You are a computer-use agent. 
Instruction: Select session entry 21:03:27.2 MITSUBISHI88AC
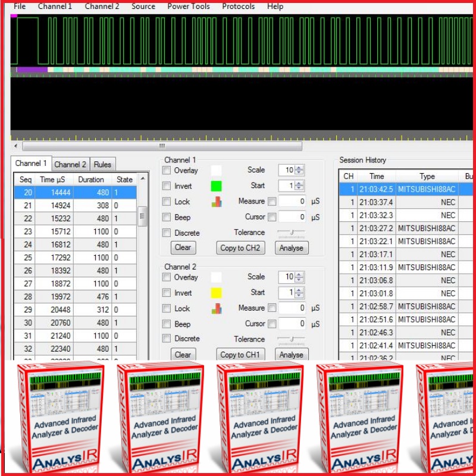click(x=406, y=228)
